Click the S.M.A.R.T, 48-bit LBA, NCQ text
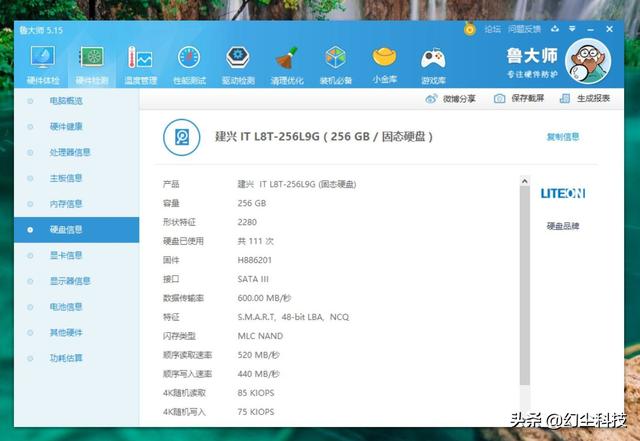 click(x=293, y=317)
